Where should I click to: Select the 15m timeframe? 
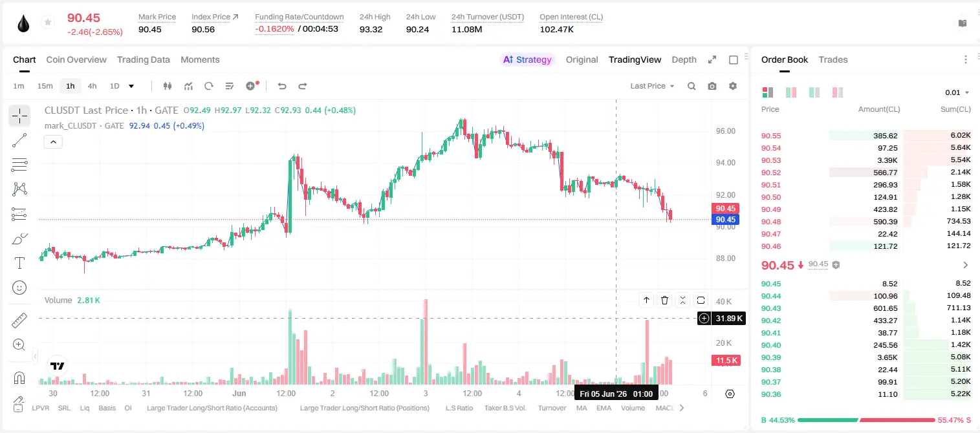[45, 86]
